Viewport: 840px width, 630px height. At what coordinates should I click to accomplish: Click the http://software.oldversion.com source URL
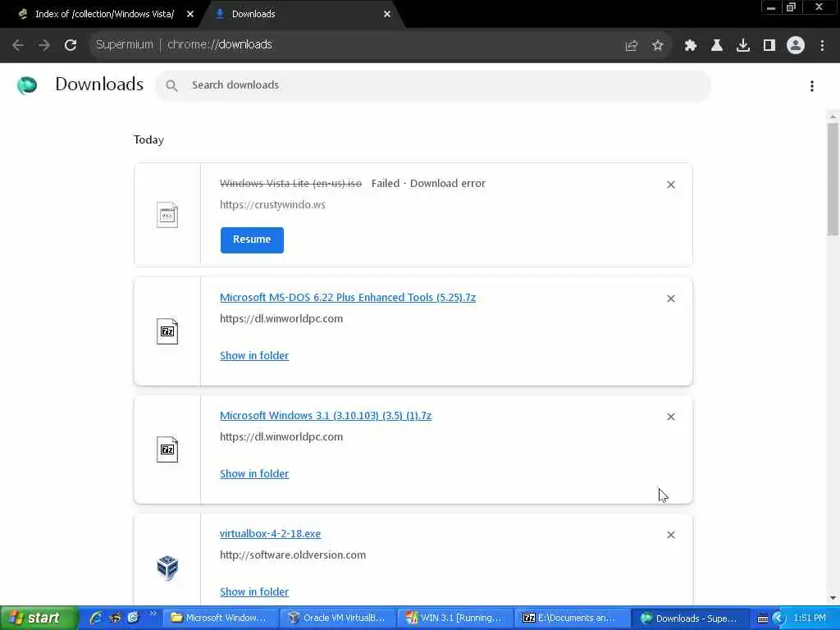293,555
